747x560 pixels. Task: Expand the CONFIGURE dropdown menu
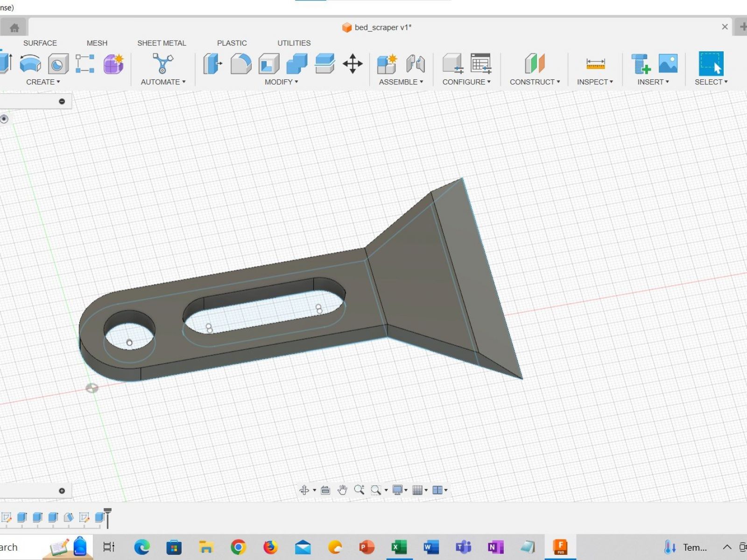pyautogui.click(x=466, y=82)
